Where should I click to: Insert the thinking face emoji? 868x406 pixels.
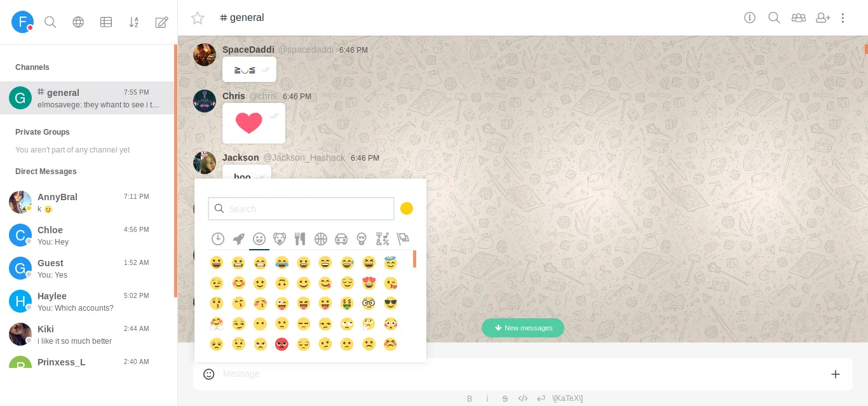coord(369,324)
